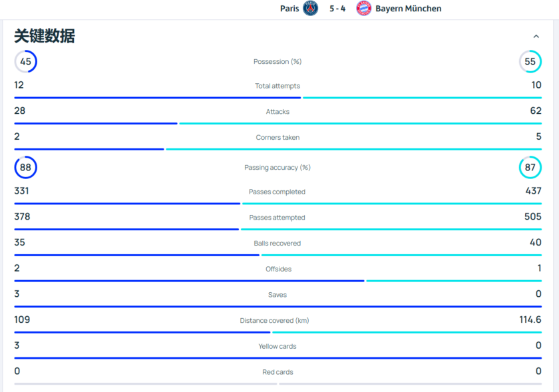Open the Paris team name link
This screenshot has height=392, width=559.
(289, 9)
